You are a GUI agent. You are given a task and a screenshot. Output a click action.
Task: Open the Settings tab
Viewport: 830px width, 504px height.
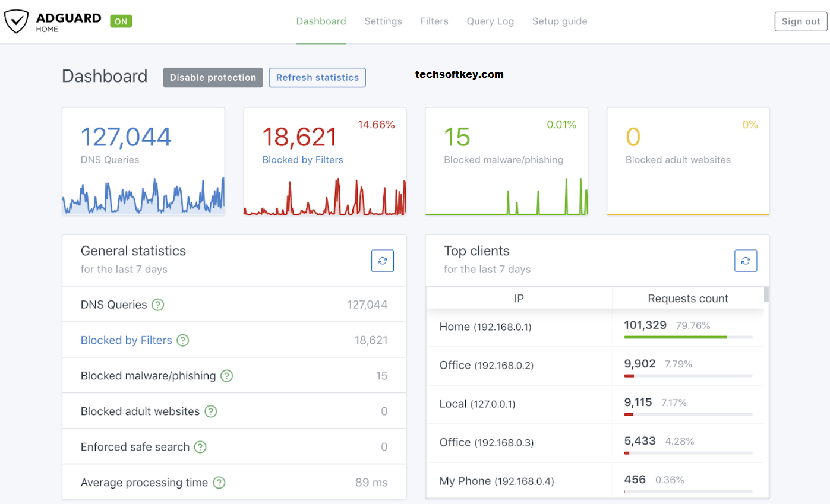point(383,21)
